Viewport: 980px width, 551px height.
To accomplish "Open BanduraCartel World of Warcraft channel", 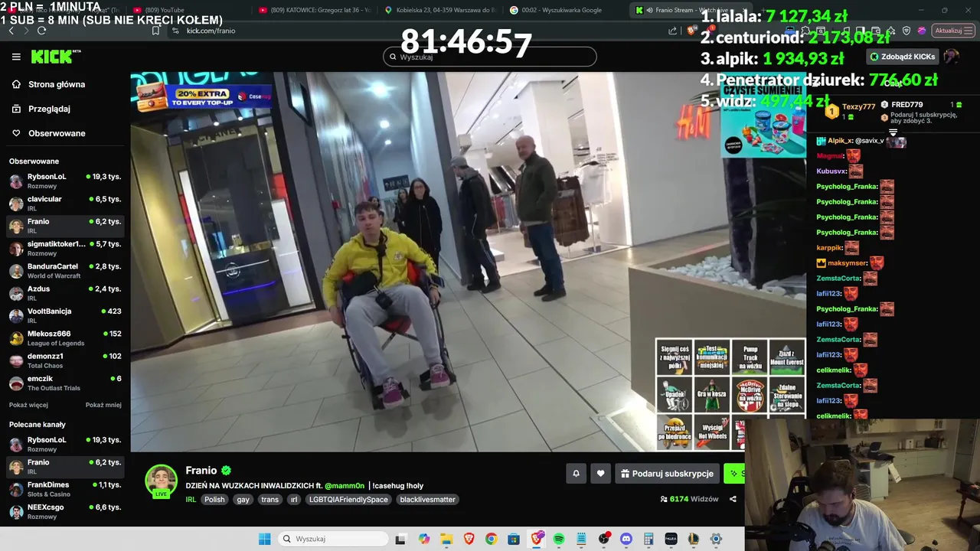I will point(64,270).
